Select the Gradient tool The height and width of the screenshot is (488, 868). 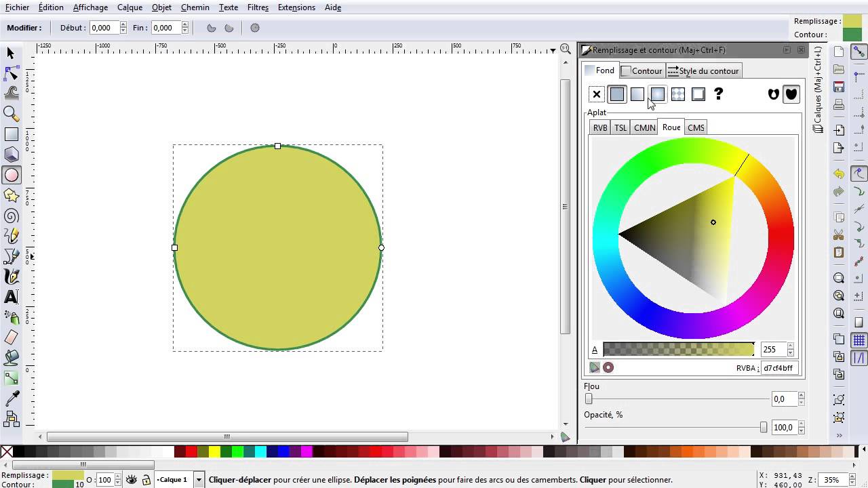11,378
